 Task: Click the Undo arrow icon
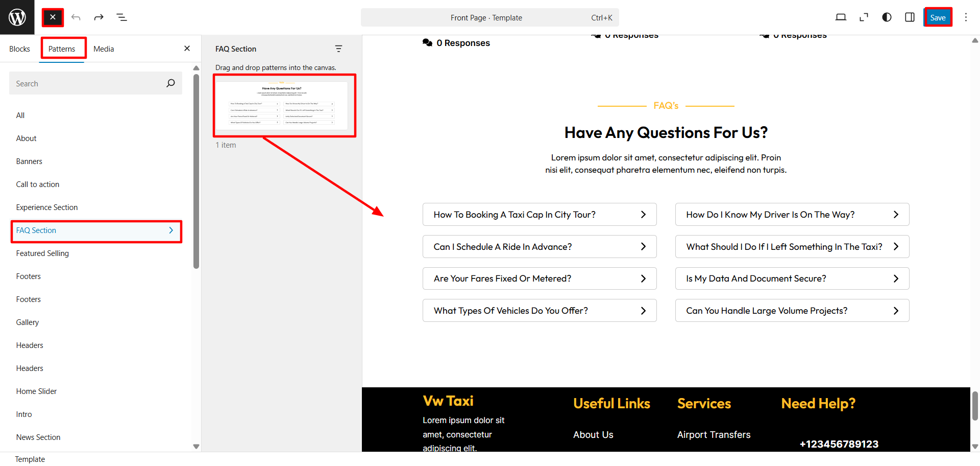click(76, 17)
